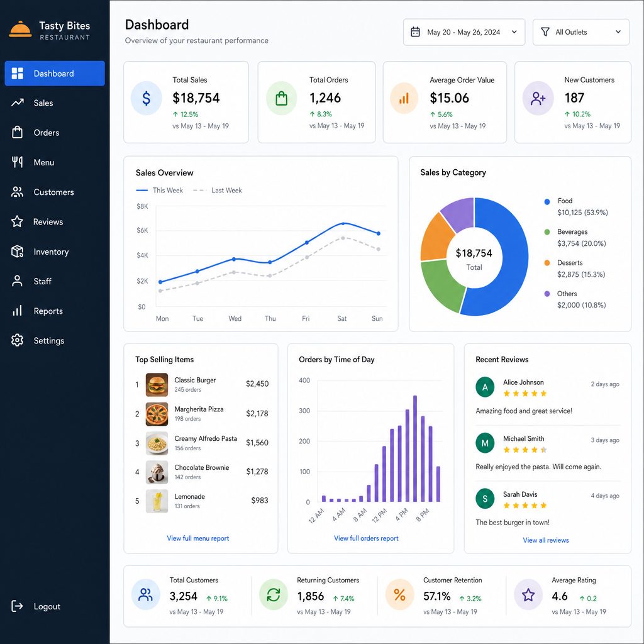
Task: Open the date range chevron dropdown
Action: click(514, 32)
